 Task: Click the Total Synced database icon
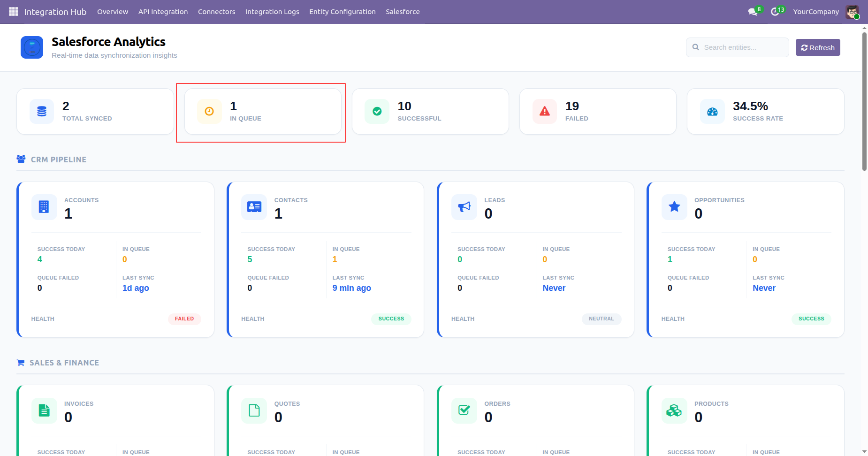42,112
